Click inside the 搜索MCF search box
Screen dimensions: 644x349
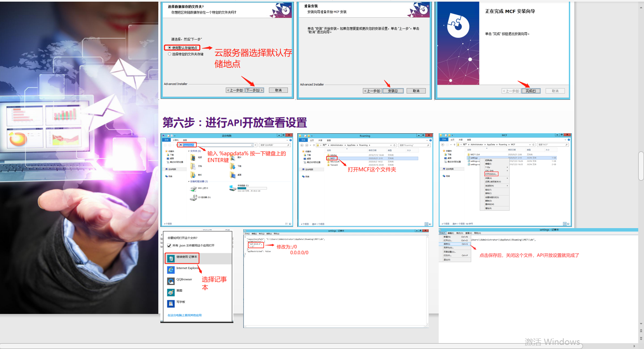[553, 145]
